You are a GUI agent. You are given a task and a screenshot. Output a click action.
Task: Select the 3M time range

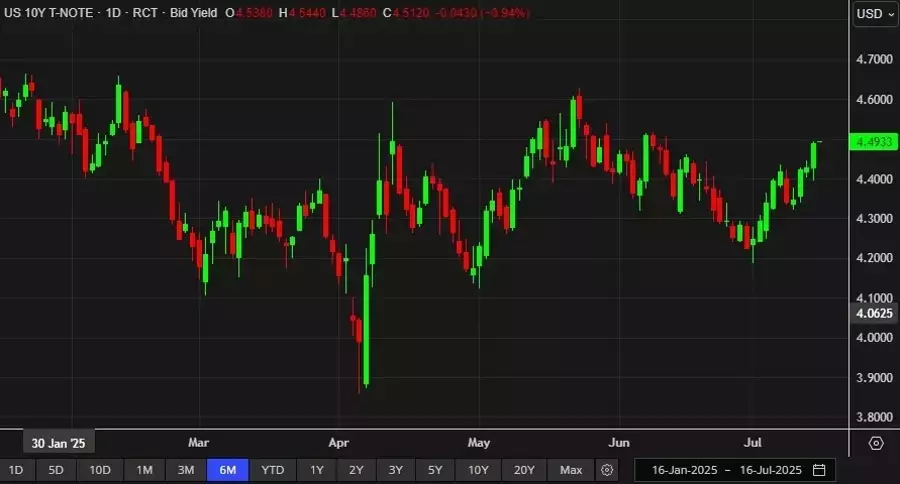coord(185,470)
